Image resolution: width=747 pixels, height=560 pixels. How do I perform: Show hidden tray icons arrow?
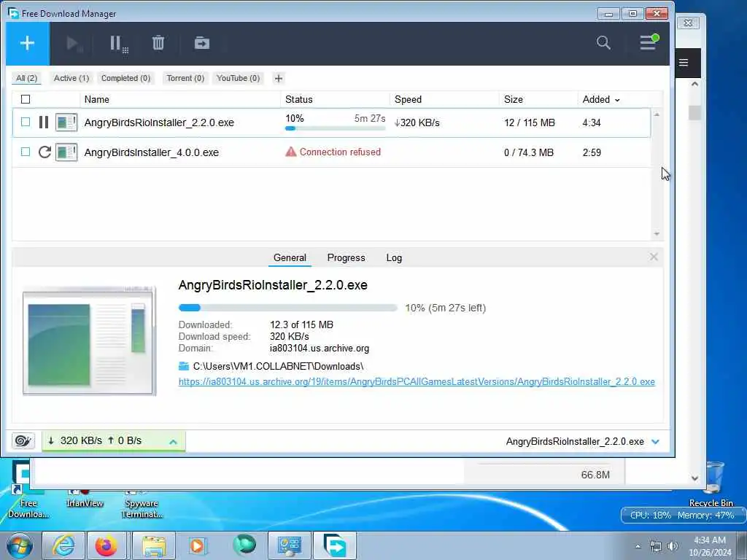[x=638, y=546]
